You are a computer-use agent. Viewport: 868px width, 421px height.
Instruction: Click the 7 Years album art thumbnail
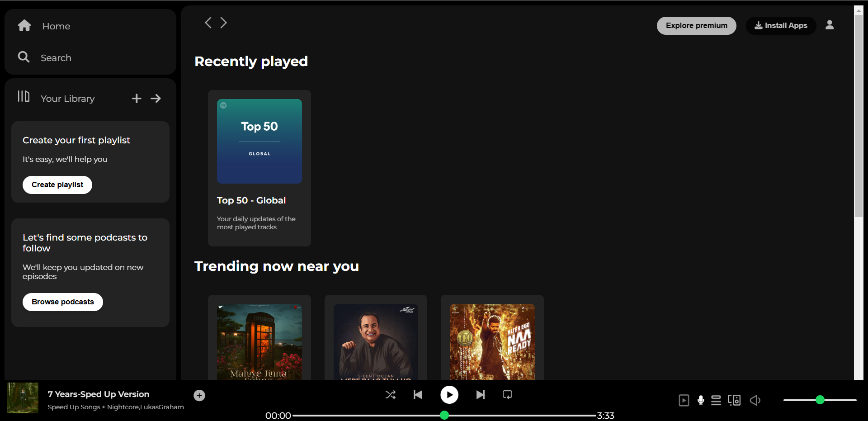pos(23,398)
